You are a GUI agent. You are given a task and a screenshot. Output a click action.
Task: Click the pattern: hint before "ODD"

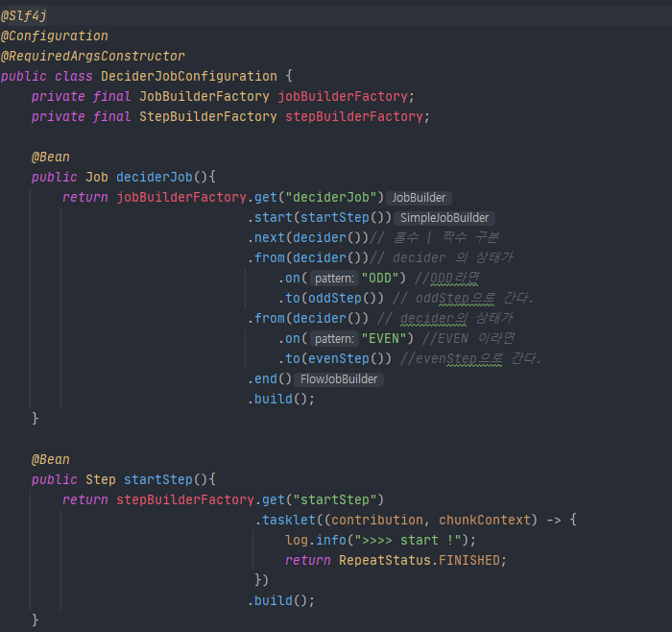(334, 279)
